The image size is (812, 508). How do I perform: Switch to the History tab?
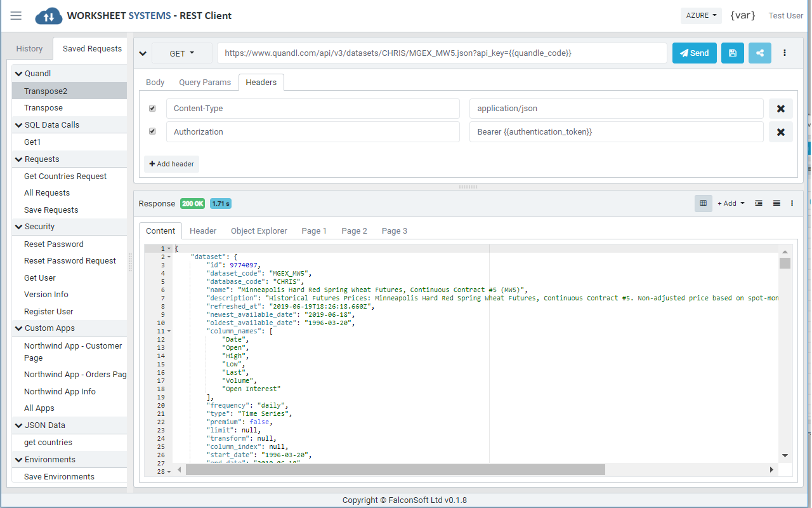point(29,48)
